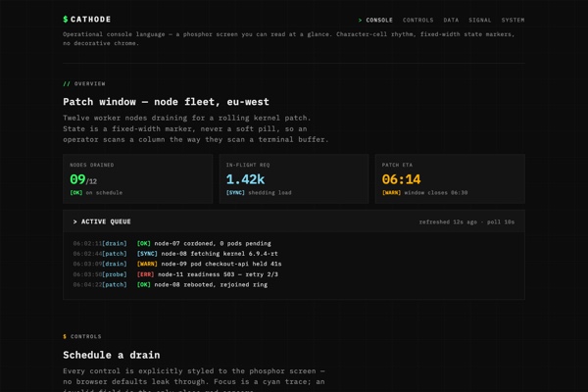This screenshot has height=392, width=588.
Task: Select the Nodes Drained 09/12 value
Action: 83,179
